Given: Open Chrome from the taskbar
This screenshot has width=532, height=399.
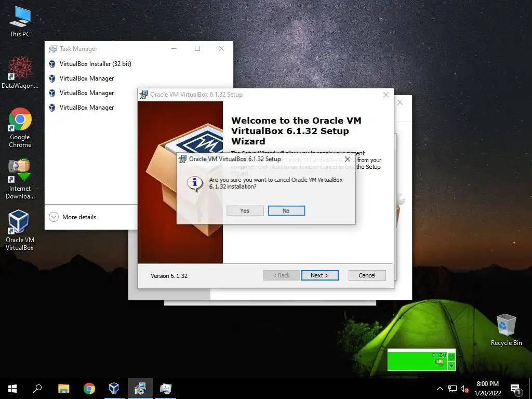Looking at the screenshot, I should pyautogui.click(x=89, y=389).
